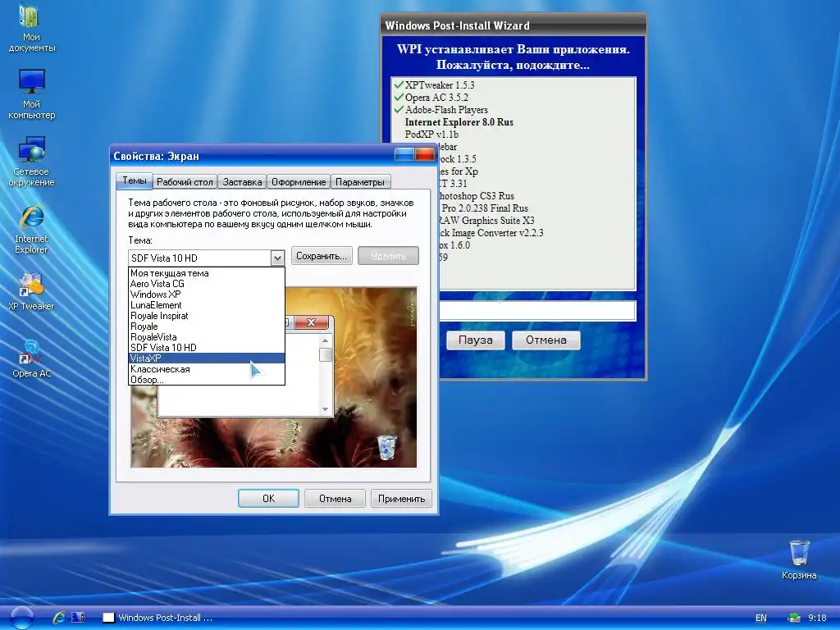840x630 pixels.
Task: Confirm the screen properties with ОК
Action: pyautogui.click(x=268, y=498)
